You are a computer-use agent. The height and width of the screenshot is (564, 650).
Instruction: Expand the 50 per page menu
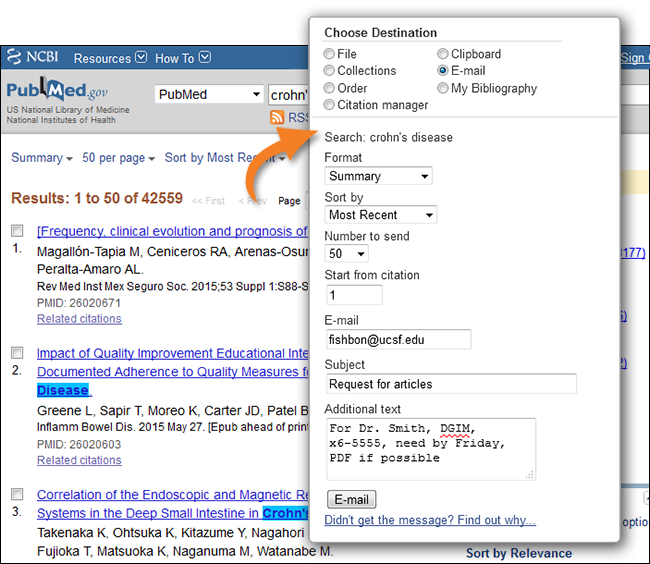[118, 158]
